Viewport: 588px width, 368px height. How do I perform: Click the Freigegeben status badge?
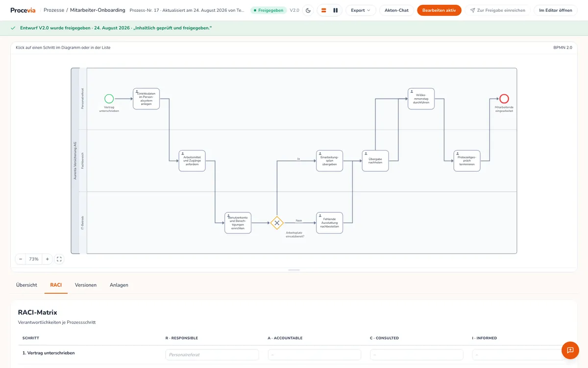[269, 10]
